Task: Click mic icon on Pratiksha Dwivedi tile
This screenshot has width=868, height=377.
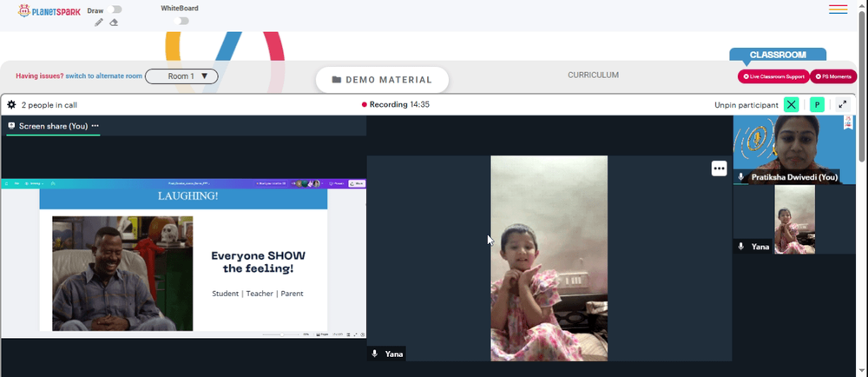Action: pyautogui.click(x=741, y=177)
